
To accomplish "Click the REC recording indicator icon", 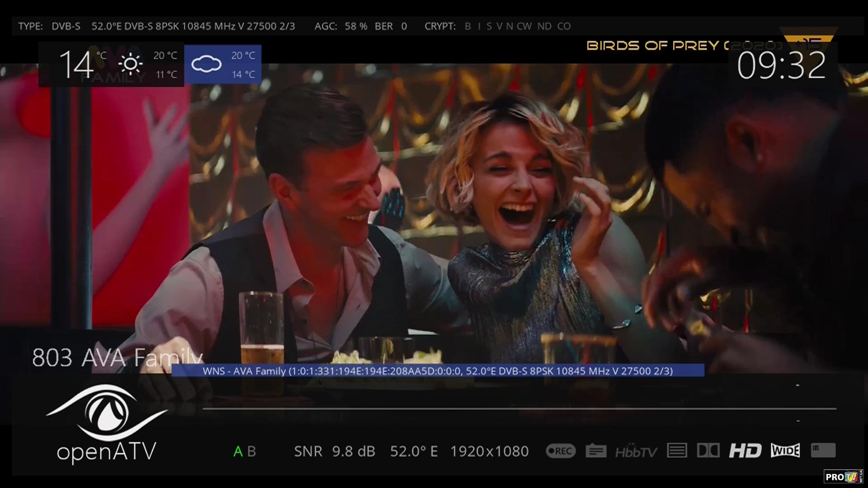I will tap(561, 451).
